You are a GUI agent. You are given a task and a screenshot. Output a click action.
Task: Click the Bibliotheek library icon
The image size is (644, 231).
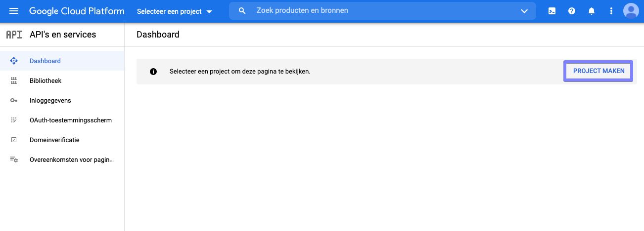click(14, 80)
